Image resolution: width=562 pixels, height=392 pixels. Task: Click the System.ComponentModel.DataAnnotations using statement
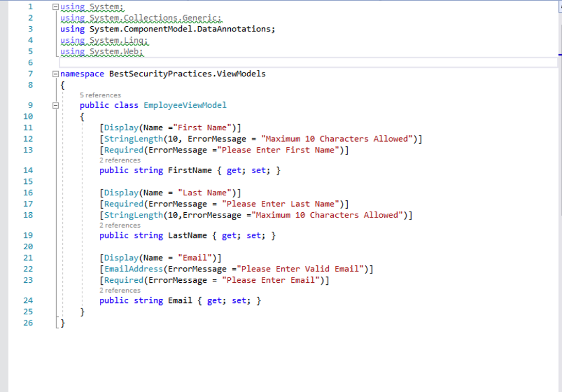click(167, 29)
